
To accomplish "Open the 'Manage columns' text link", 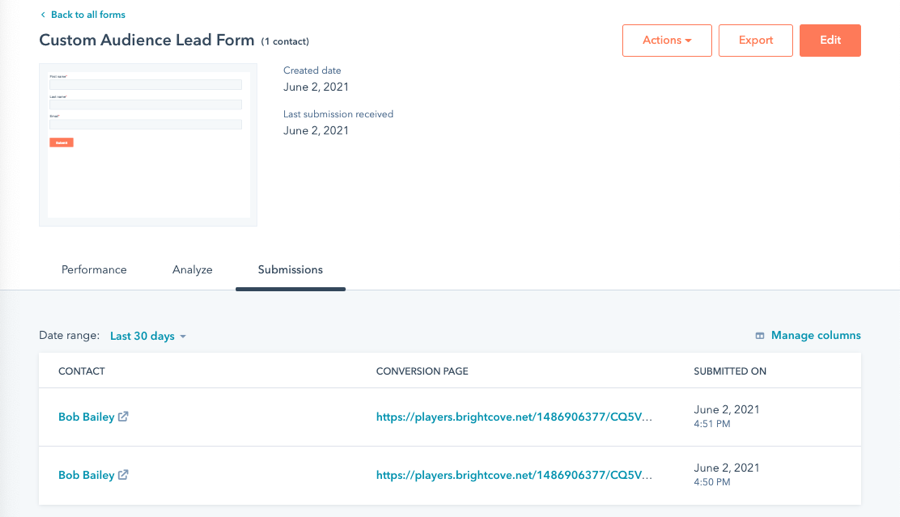I will tap(816, 336).
